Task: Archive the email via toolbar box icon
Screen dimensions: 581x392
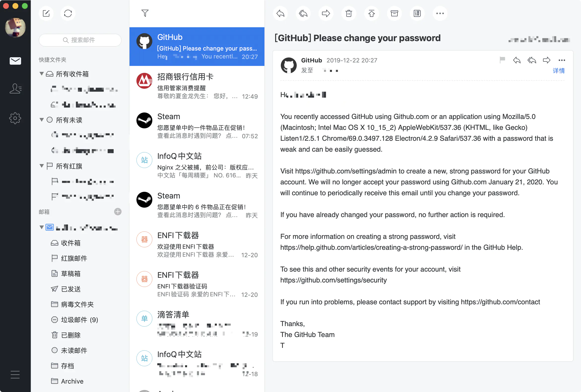Action: 394,13
